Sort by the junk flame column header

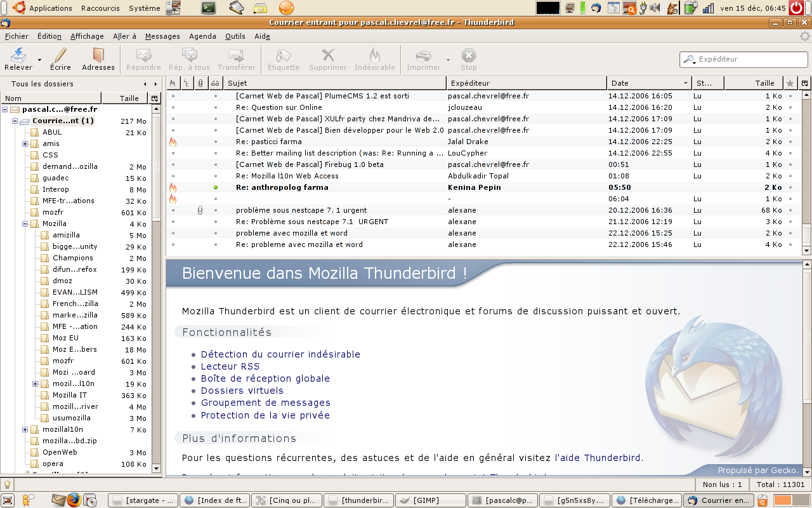(173, 83)
